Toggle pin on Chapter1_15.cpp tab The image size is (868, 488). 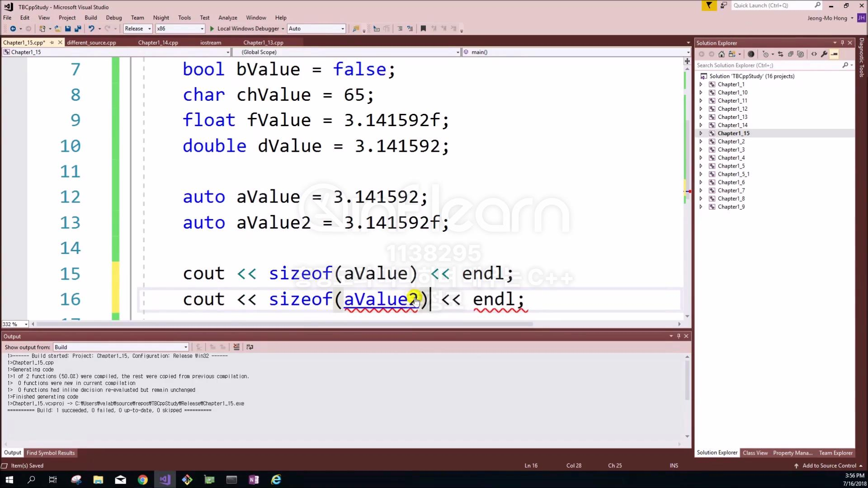52,42
